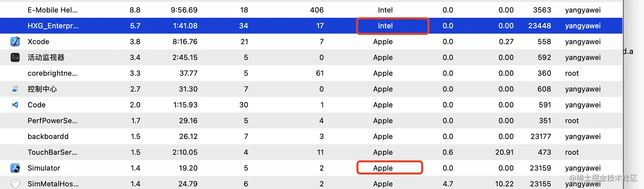This screenshot has width=644, height=189.
Task: Select the highlighted HXG_Enterpr... process name
Action: coord(53,26)
